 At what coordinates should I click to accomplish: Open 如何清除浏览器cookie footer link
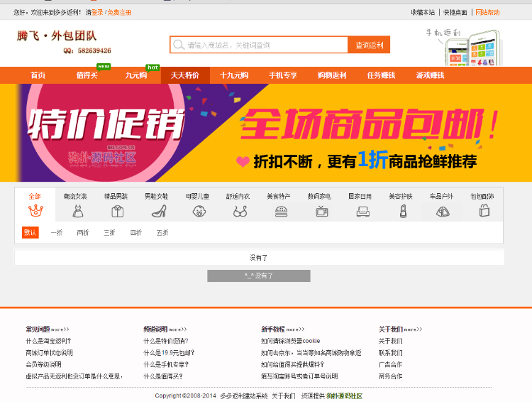pyautogui.click(x=290, y=341)
